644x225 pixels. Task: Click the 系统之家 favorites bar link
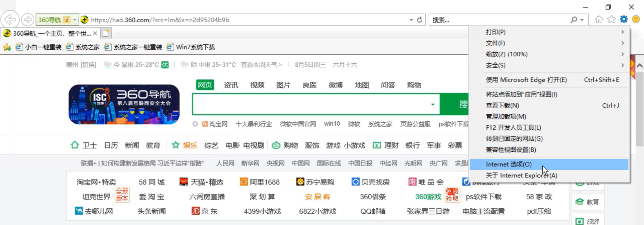tap(87, 47)
